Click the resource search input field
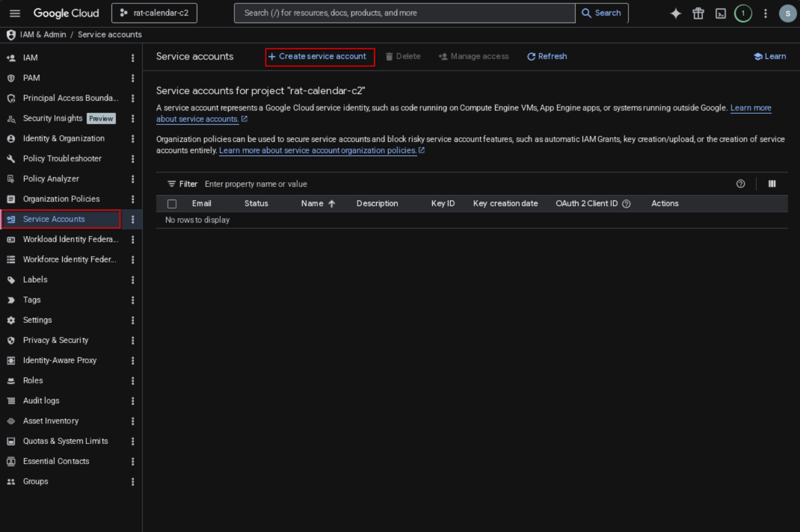This screenshot has width=800, height=532. (405, 13)
